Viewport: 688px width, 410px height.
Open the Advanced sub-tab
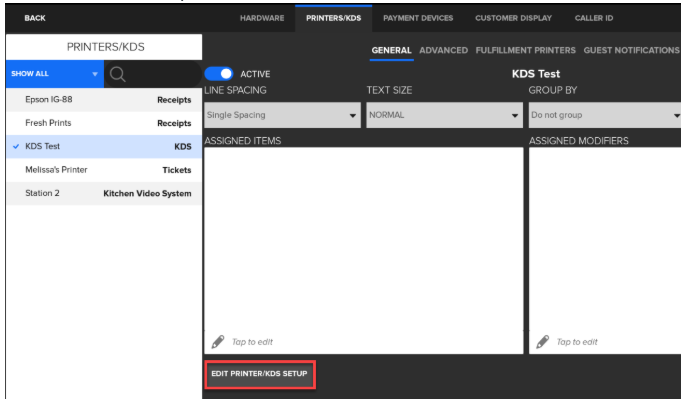coord(443,51)
